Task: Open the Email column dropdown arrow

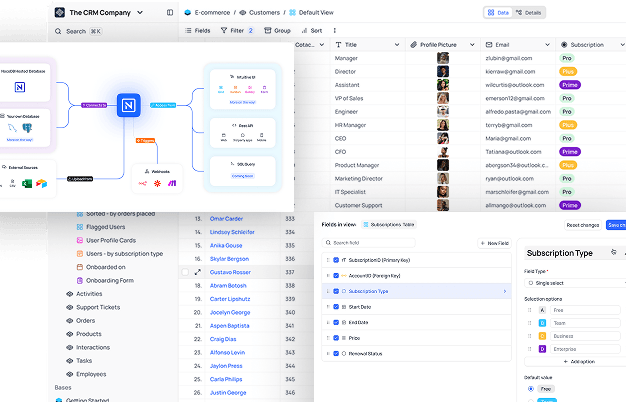Action: [x=547, y=45]
